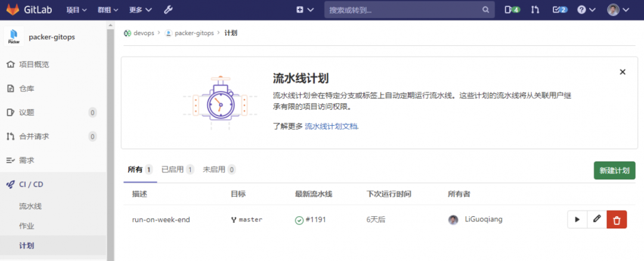Dismiss the 流水线计划 banner
Viewport: 644px width, 261px height.
point(623,72)
